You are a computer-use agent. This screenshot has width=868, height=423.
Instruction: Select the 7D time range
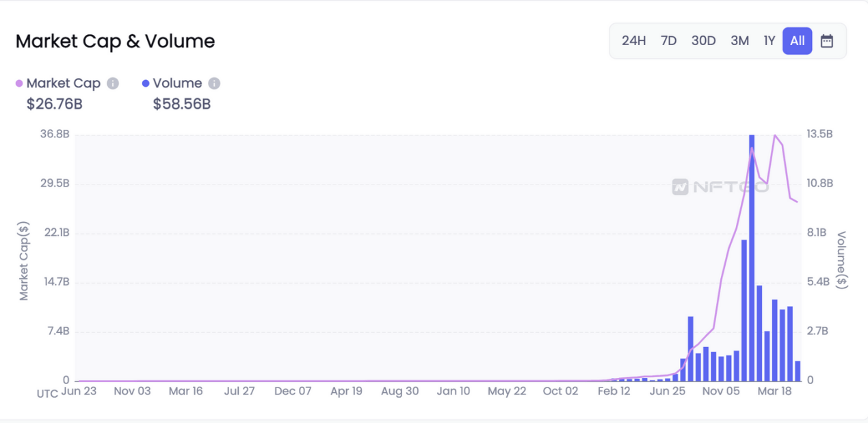click(668, 41)
